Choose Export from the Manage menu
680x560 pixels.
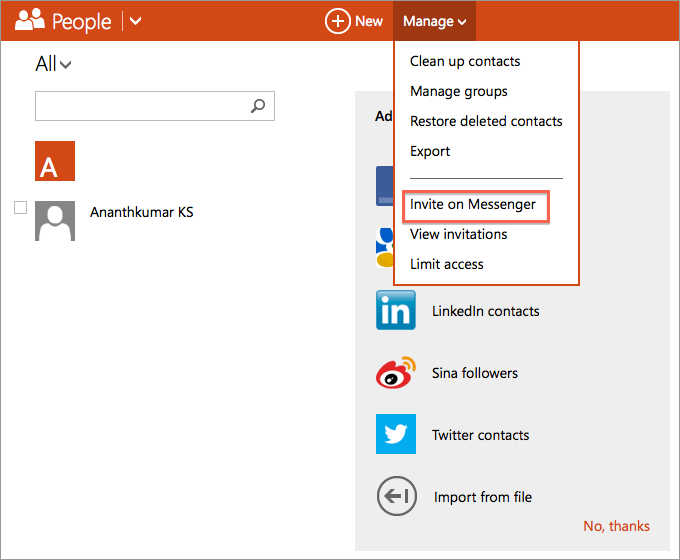coord(430,151)
